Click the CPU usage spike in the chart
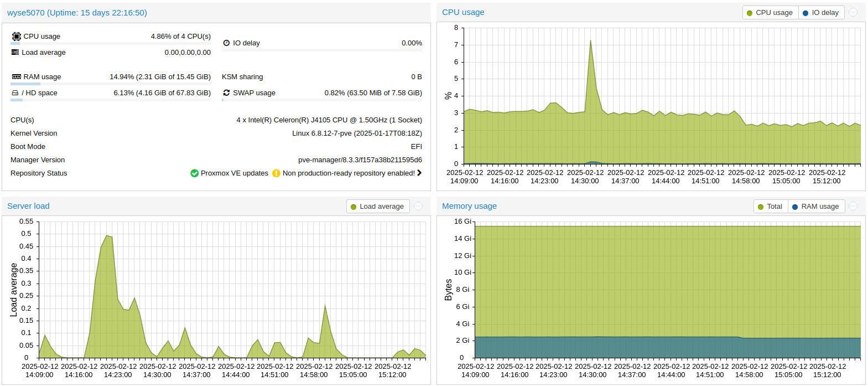The width and height of the screenshot is (868, 386). pyautogui.click(x=590, y=42)
